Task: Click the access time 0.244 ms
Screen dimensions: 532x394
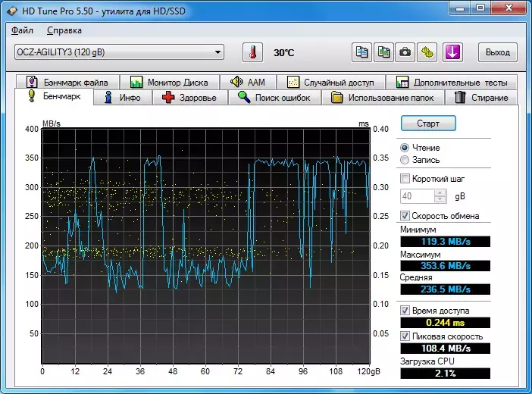Action: point(446,322)
